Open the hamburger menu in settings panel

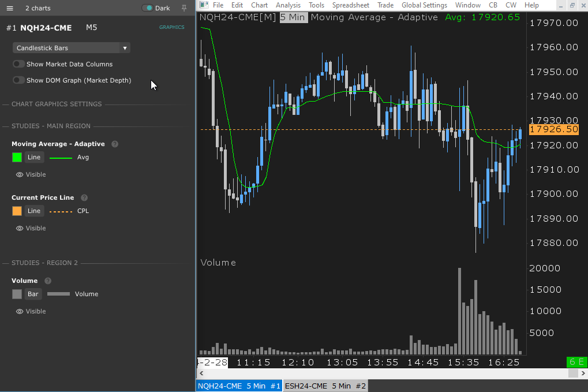coord(10,8)
